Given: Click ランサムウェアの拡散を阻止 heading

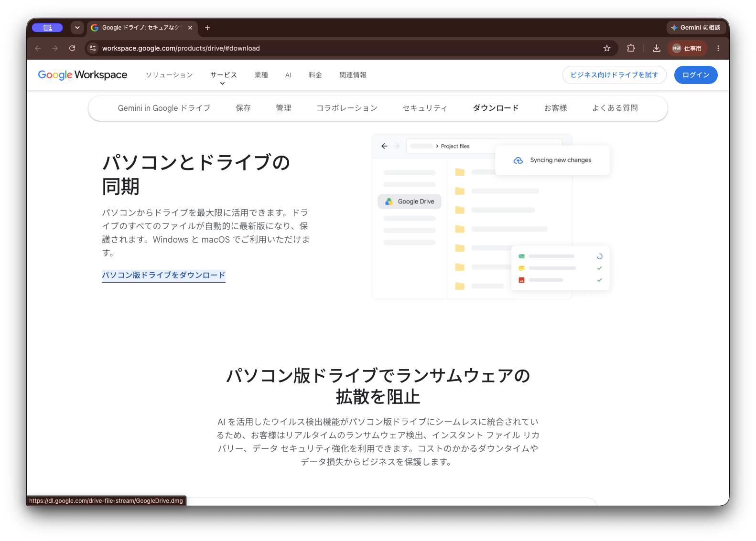Looking at the screenshot, I should (378, 386).
